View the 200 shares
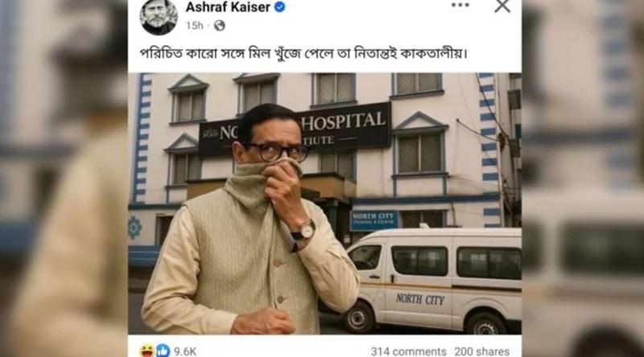644x357 pixels. click(481, 351)
